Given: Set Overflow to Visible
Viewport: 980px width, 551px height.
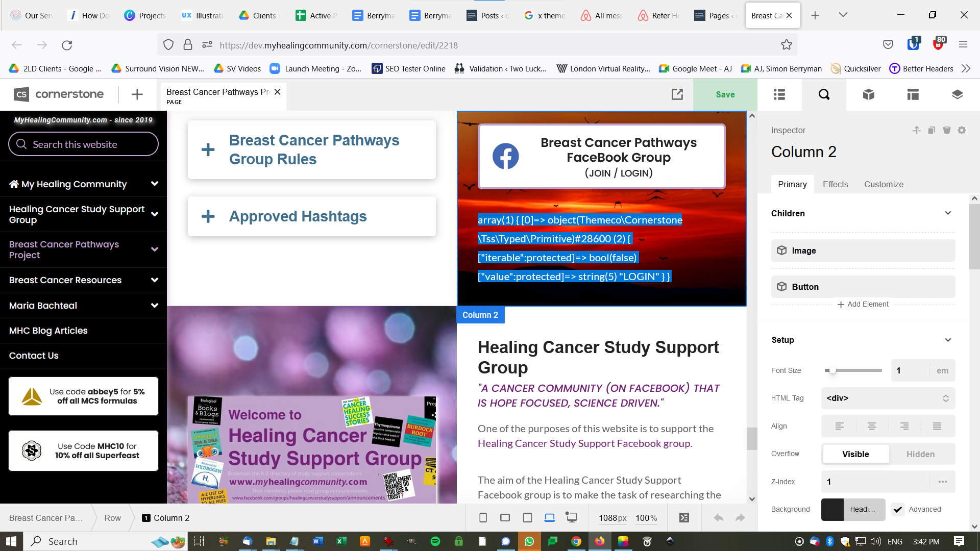Looking at the screenshot, I should 855,454.
